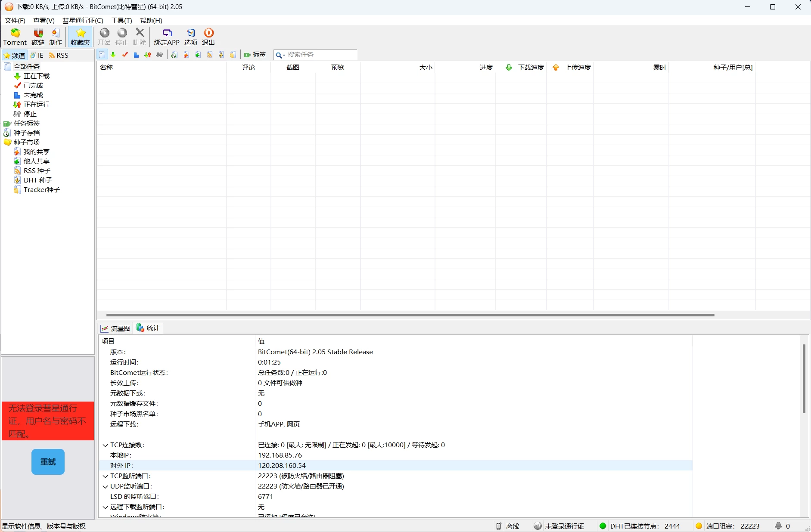Viewport: 811px width, 532px height.
Task: Sort by 上传速度 column header
Action: pyautogui.click(x=570, y=67)
